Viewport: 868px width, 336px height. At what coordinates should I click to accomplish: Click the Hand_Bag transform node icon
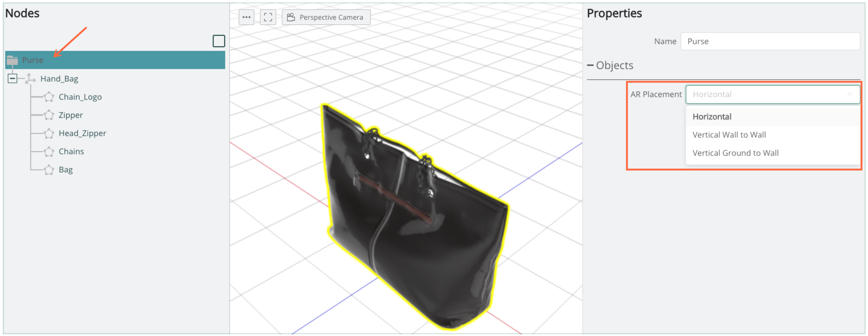(x=31, y=79)
